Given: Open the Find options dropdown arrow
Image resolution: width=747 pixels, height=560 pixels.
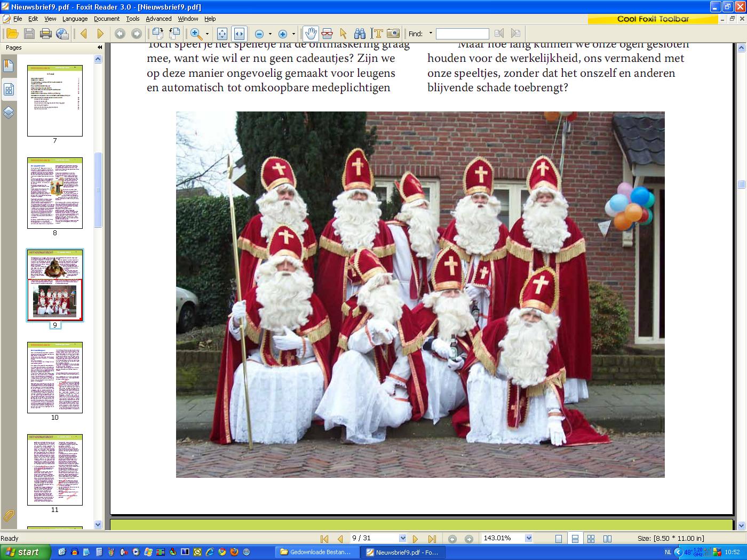Looking at the screenshot, I should tap(431, 34).
